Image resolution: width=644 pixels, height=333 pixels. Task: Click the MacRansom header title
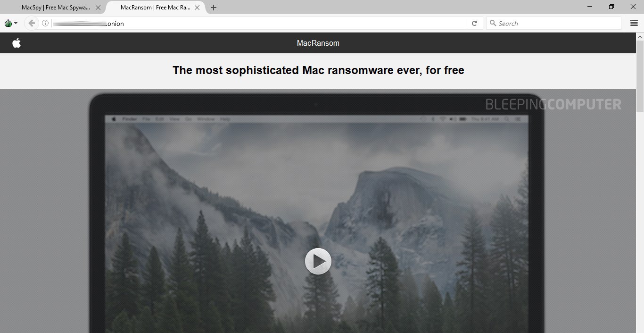pyautogui.click(x=318, y=43)
